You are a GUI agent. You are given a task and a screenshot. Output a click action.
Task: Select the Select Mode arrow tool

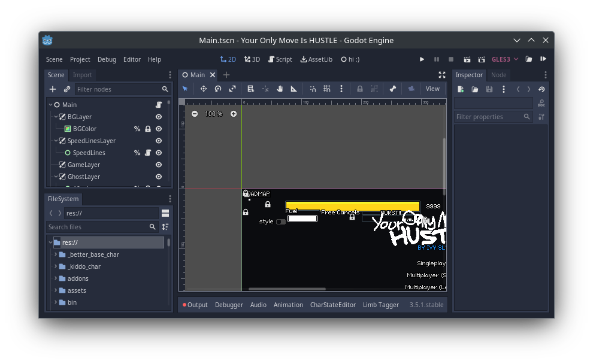click(185, 89)
